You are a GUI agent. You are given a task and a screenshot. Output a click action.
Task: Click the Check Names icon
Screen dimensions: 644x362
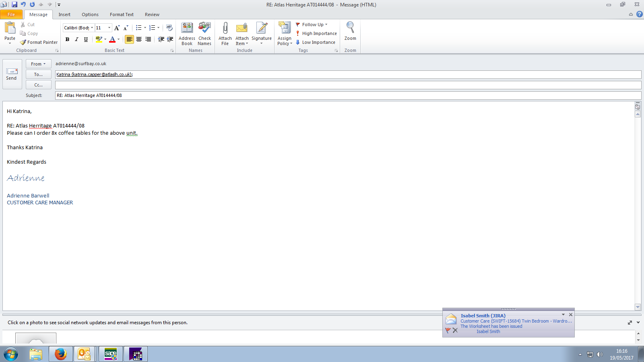coord(204,28)
